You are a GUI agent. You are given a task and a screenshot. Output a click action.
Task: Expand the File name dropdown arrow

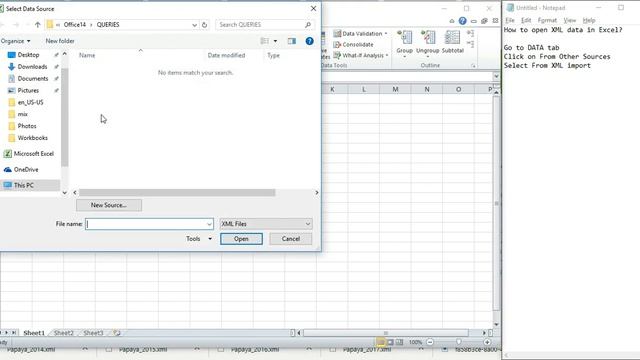click(x=209, y=224)
